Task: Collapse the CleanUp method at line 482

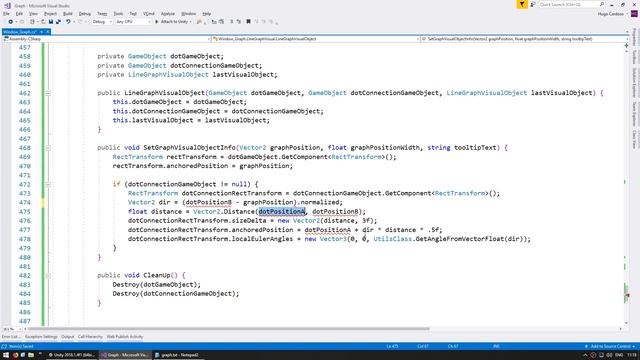Action: tap(48, 276)
